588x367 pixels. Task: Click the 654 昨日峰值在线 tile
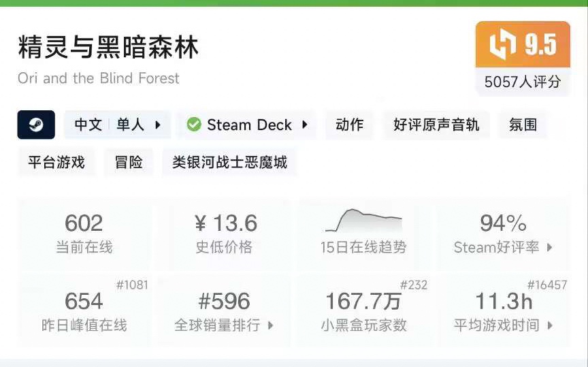[x=84, y=310]
